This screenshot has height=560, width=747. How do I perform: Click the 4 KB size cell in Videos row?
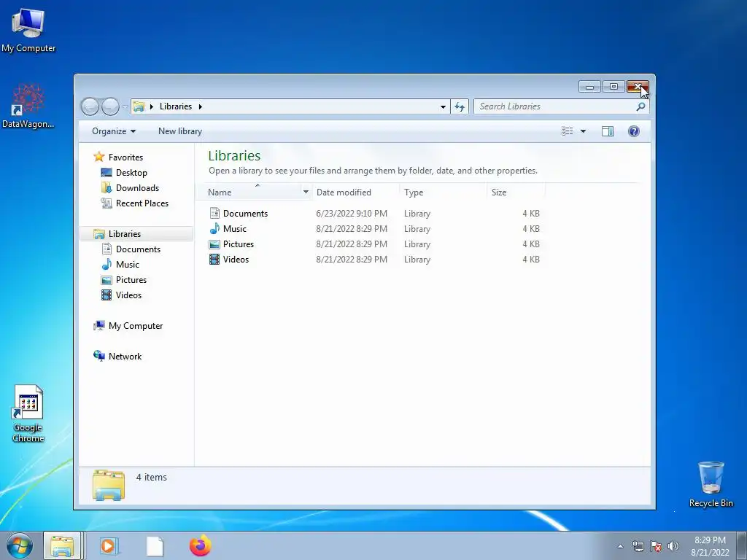[531, 260]
